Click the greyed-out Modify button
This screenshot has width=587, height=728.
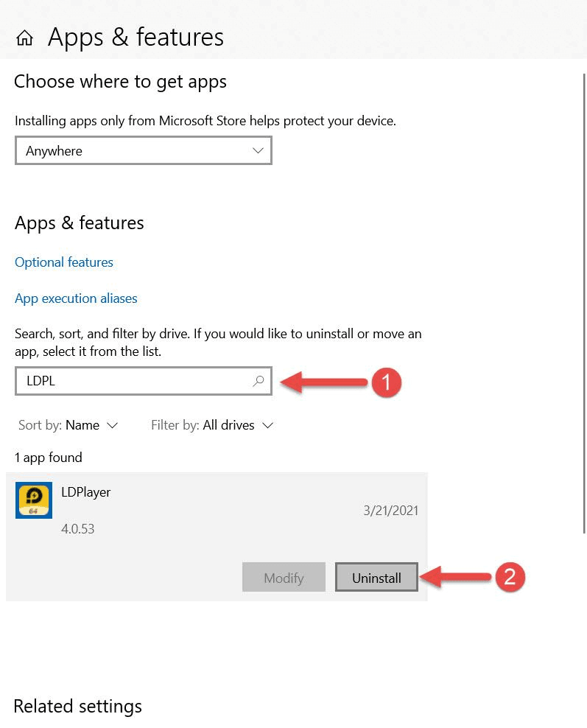[x=284, y=578]
